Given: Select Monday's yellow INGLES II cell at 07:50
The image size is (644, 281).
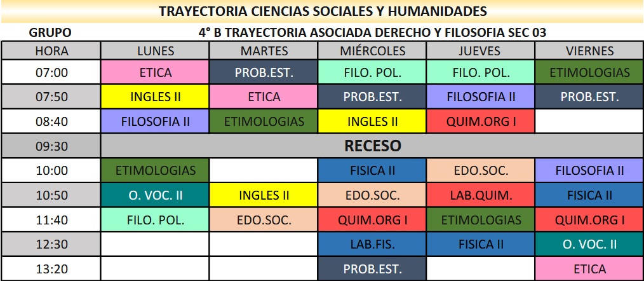Looking at the screenshot, I should click(156, 97).
